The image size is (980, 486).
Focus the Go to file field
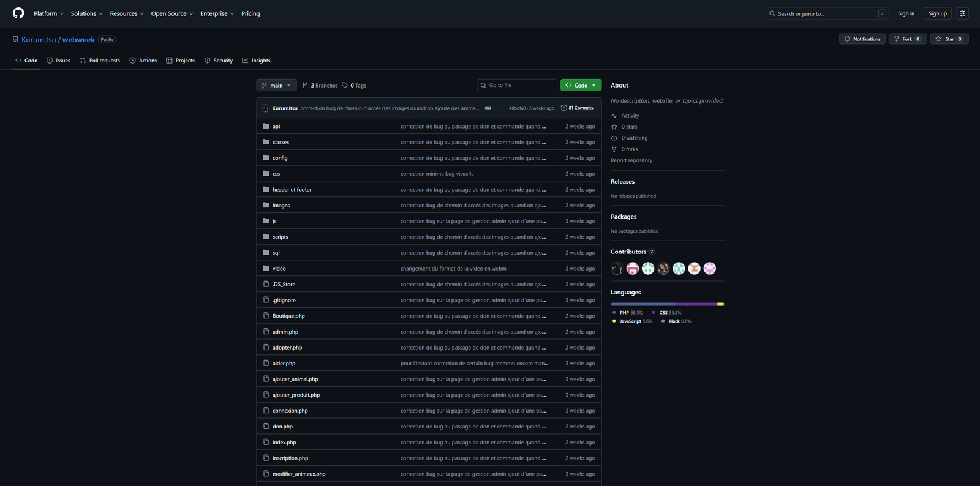coord(517,85)
